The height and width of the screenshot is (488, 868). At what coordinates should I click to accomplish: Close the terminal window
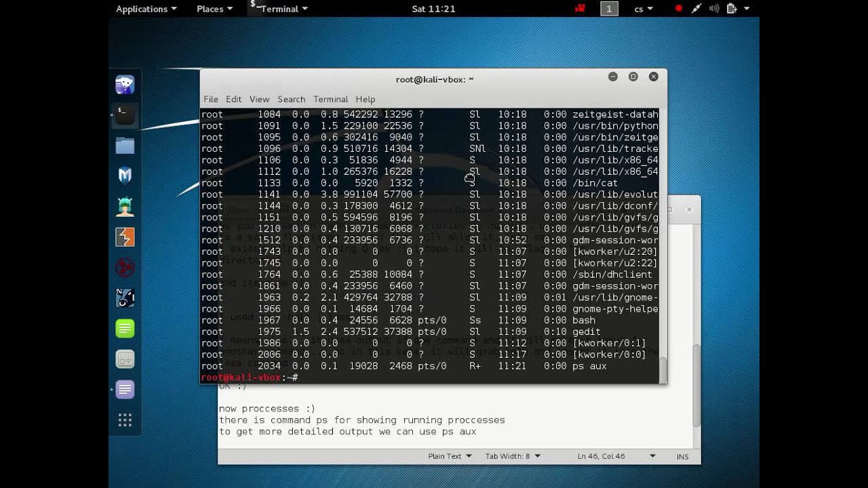point(654,77)
